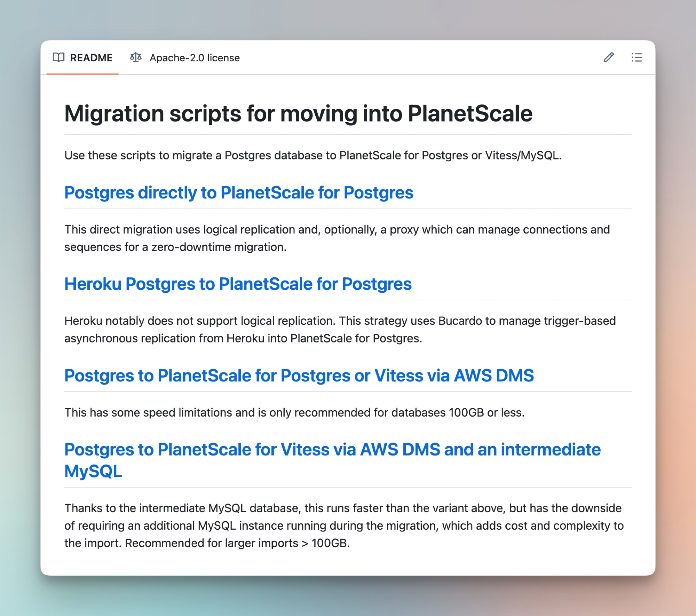696x616 pixels.
Task: Click the 'MySQL' word ending the last heading link
Action: (93, 471)
